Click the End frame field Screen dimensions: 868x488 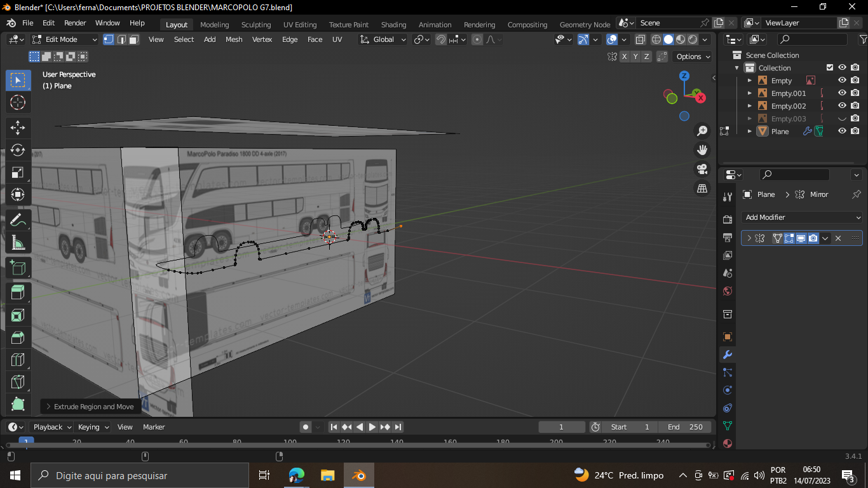pyautogui.click(x=685, y=427)
